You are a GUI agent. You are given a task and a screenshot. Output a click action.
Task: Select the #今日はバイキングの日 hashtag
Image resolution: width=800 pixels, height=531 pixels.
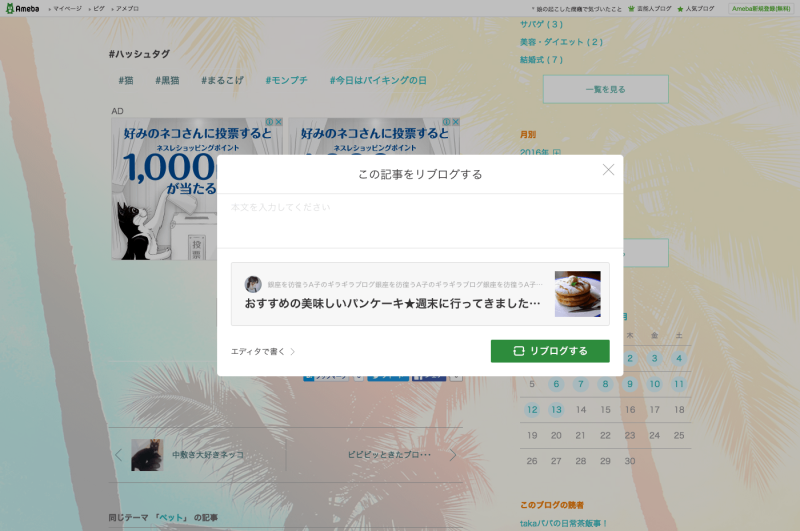tap(378, 80)
